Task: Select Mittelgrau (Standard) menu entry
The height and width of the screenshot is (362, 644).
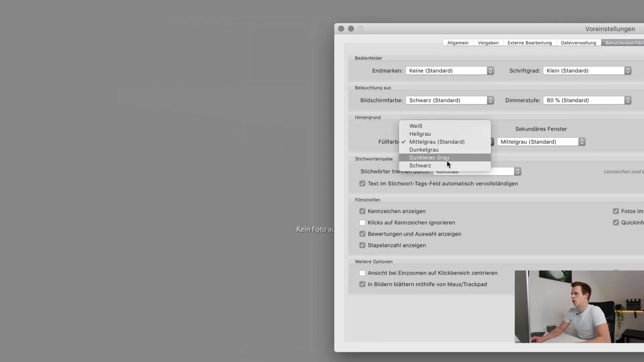Action: 445,142
